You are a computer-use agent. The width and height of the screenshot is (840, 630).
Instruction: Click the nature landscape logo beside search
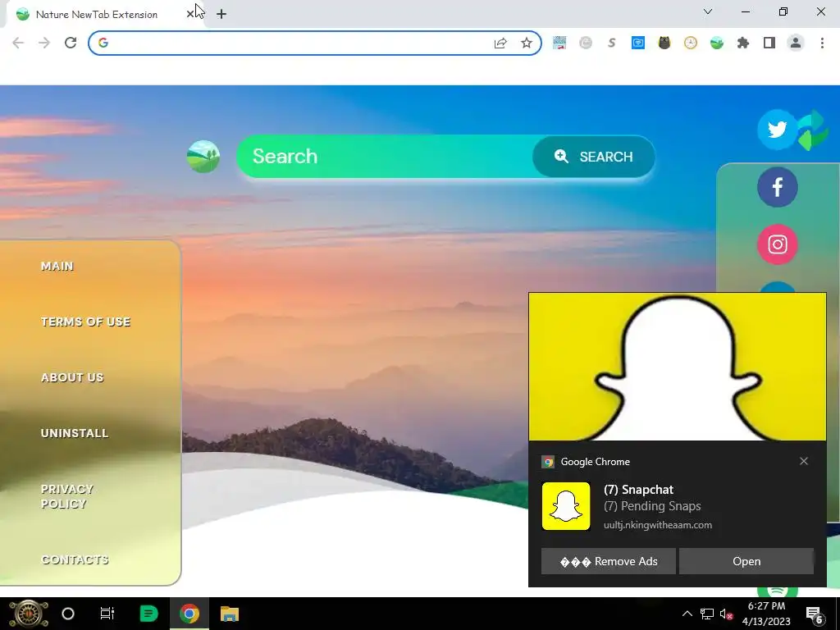[203, 157]
